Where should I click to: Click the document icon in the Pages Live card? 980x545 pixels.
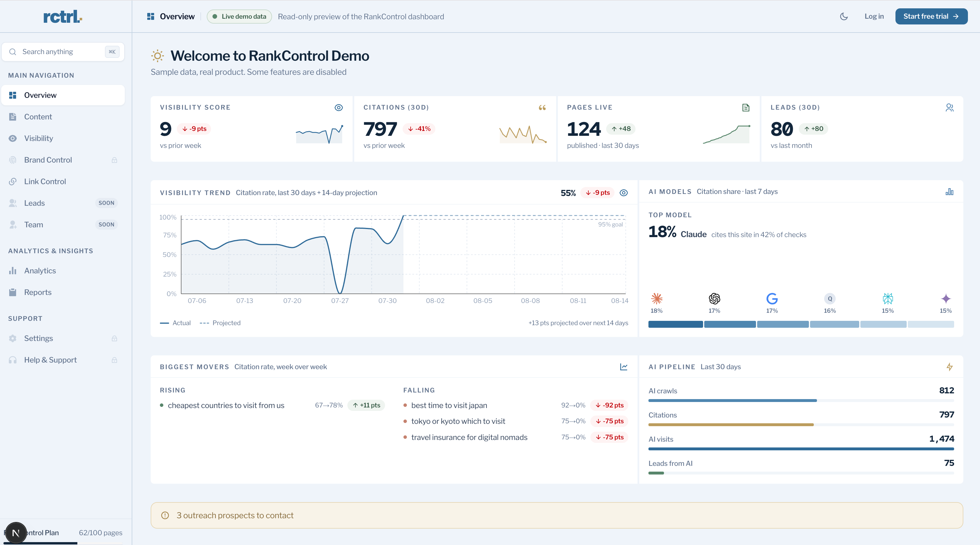(746, 108)
